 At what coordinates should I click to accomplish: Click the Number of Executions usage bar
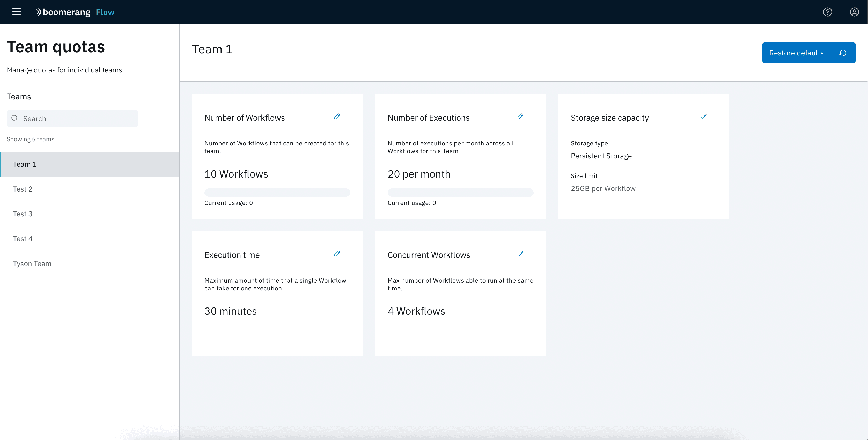coord(460,192)
